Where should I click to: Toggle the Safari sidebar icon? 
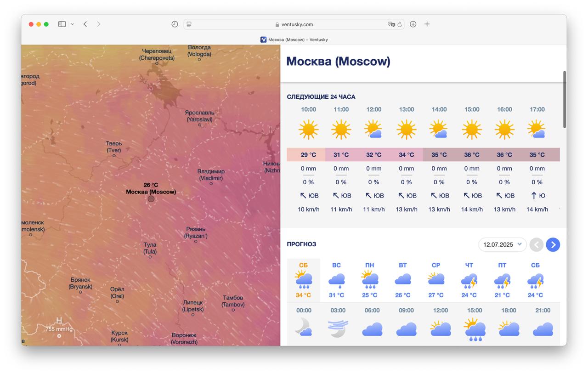[x=62, y=24]
